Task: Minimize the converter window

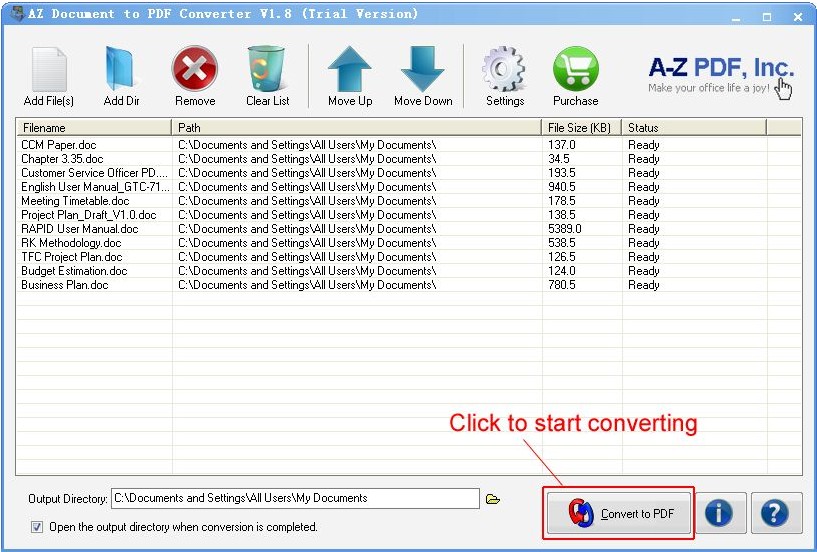Action: [736, 17]
